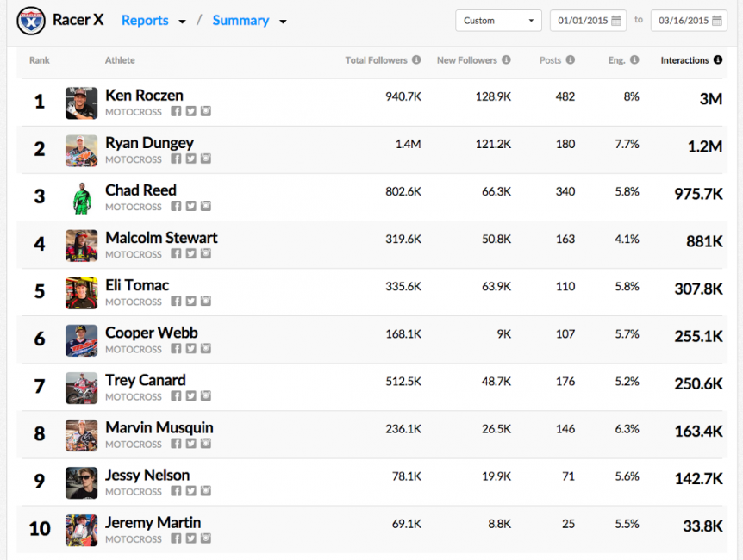This screenshot has width=743, height=560.
Task: Open Marvin Musquin's athlete profile name
Action: click(x=159, y=427)
